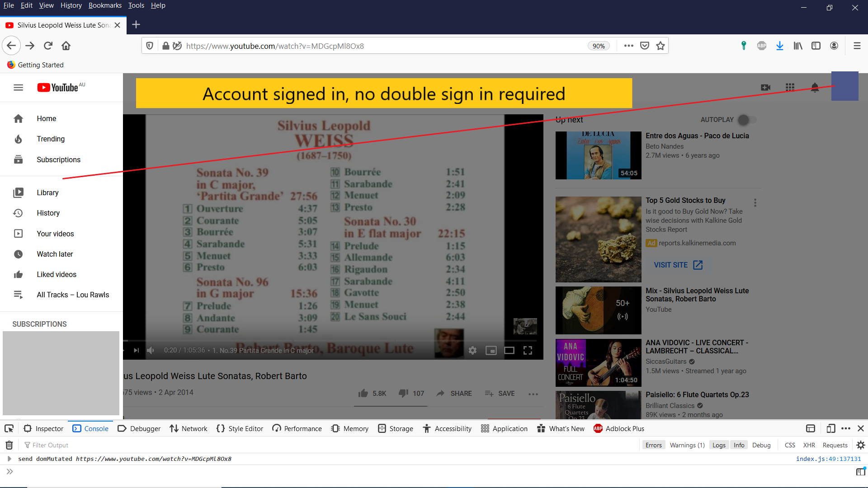The height and width of the screenshot is (488, 868).
Task: Click SHARE under the video
Action: pos(454,393)
